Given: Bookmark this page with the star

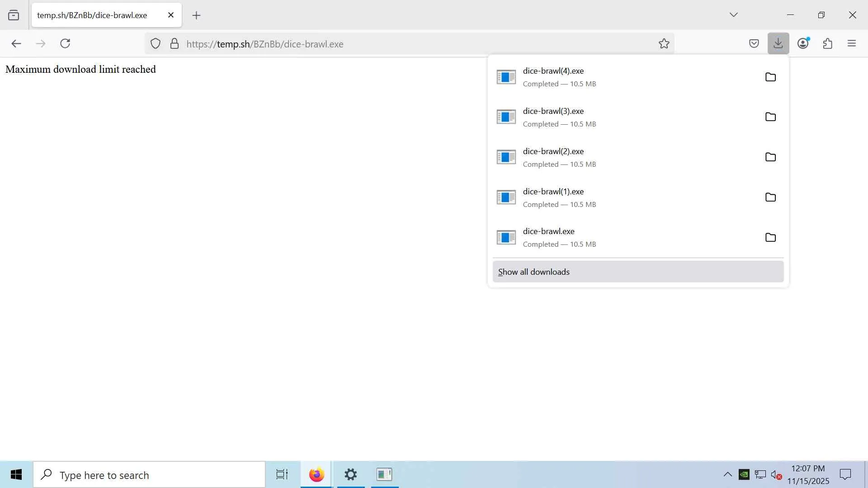Looking at the screenshot, I should (664, 44).
